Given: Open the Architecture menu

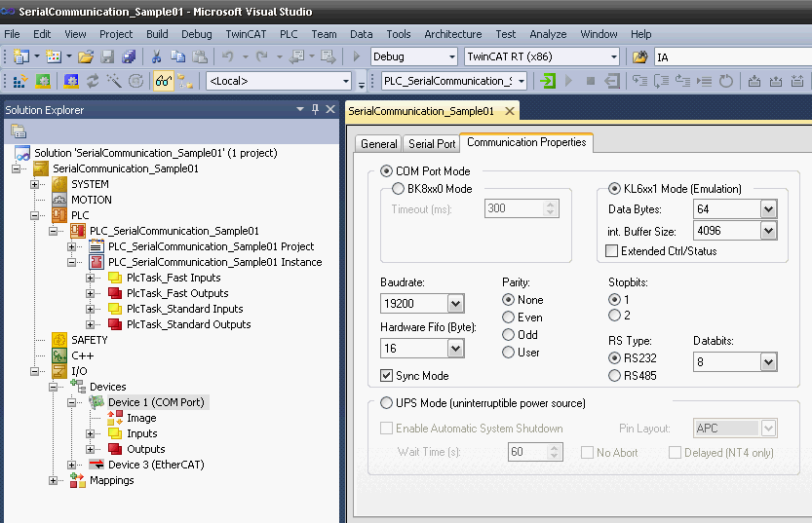Looking at the screenshot, I should 453,34.
